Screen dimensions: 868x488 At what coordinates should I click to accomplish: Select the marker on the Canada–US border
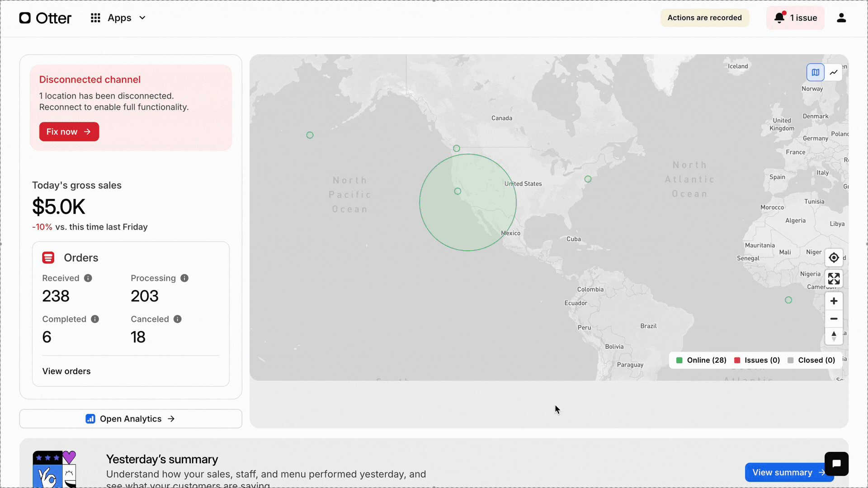tap(457, 148)
